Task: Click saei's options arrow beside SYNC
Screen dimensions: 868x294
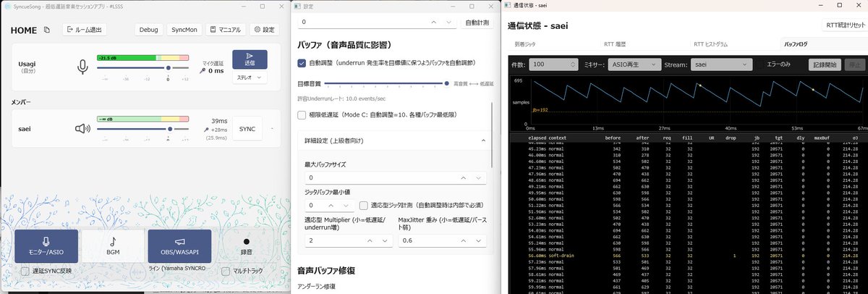Action: pos(273,129)
